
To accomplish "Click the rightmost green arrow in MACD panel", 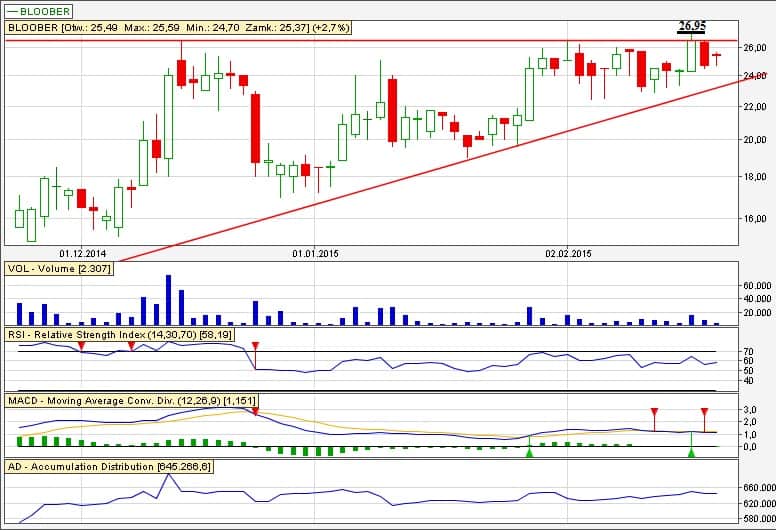I will [x=692, y=453].
